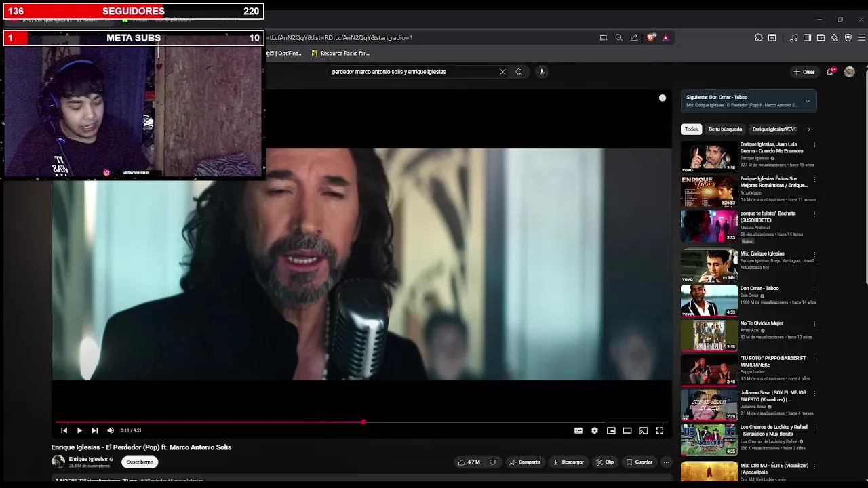868x488 pixels.
Task: Save video with Guardar button
Action: tap(639, 462)
